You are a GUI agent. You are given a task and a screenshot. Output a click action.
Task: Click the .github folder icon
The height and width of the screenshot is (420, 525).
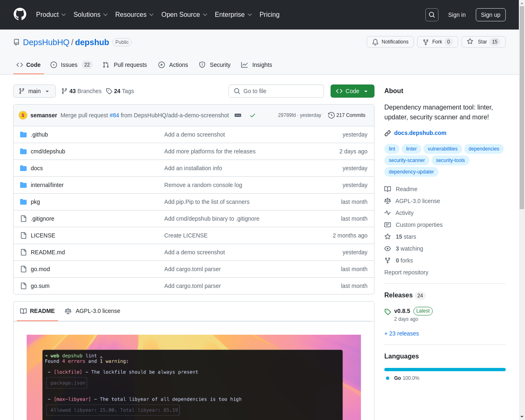pyautogui.click(x=23, y=135)
